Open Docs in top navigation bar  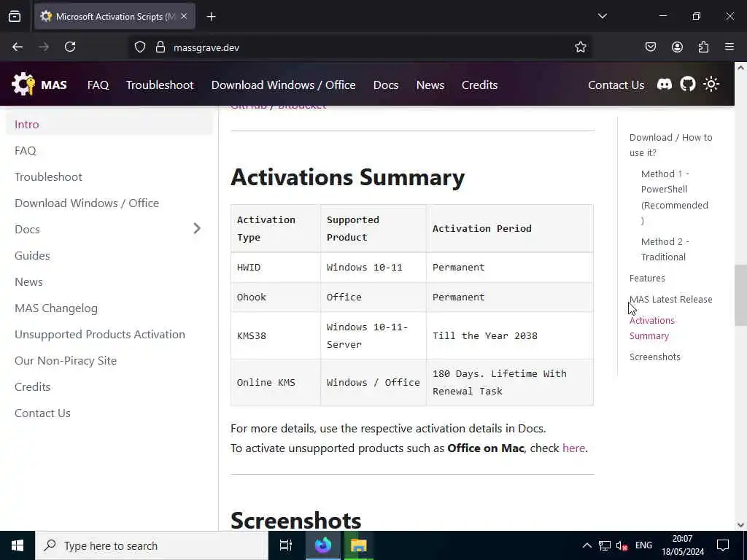click(x=386, y=85)
